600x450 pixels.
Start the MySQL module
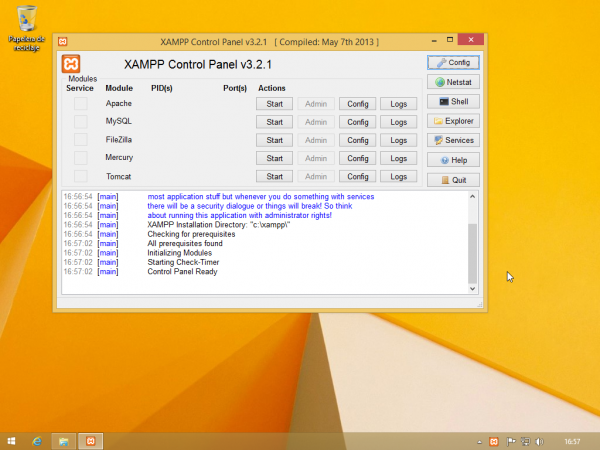pos(274,122)
